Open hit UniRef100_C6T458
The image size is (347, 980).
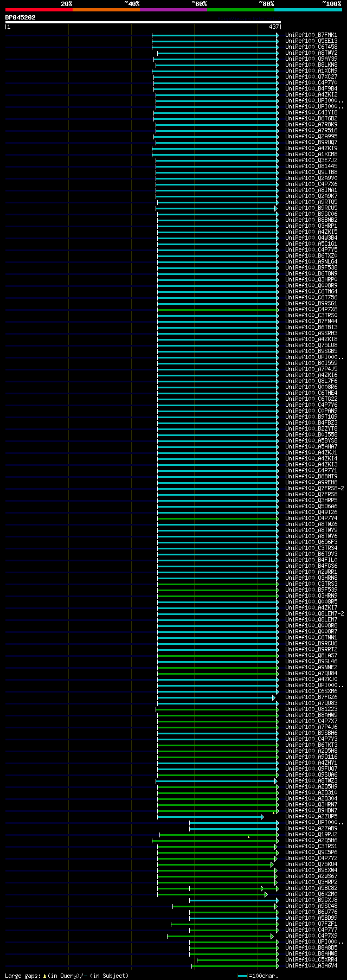311,47
